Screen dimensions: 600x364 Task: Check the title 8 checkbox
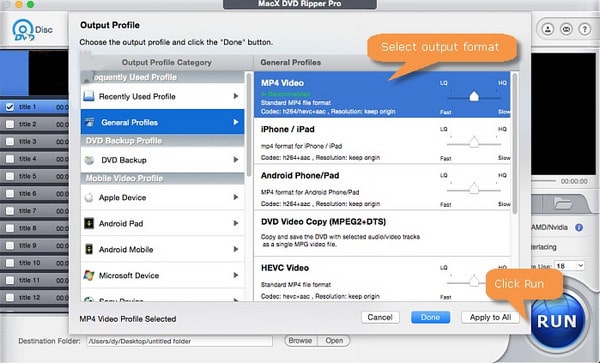point(10,228)
